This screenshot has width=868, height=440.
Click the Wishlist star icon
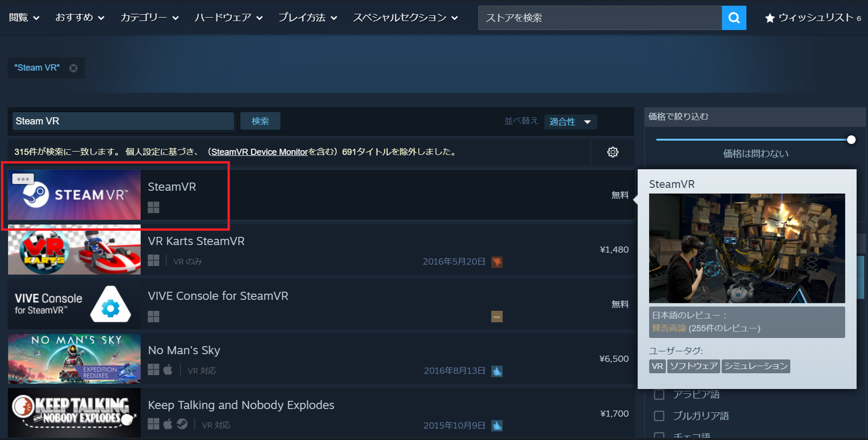coord(769,18)
